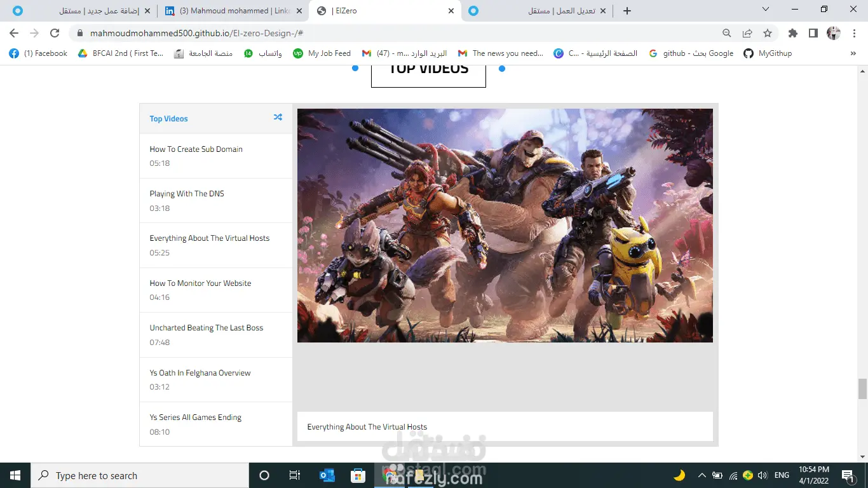
Task: Open the Windows Start menu
Action: [x=15, y=475]
